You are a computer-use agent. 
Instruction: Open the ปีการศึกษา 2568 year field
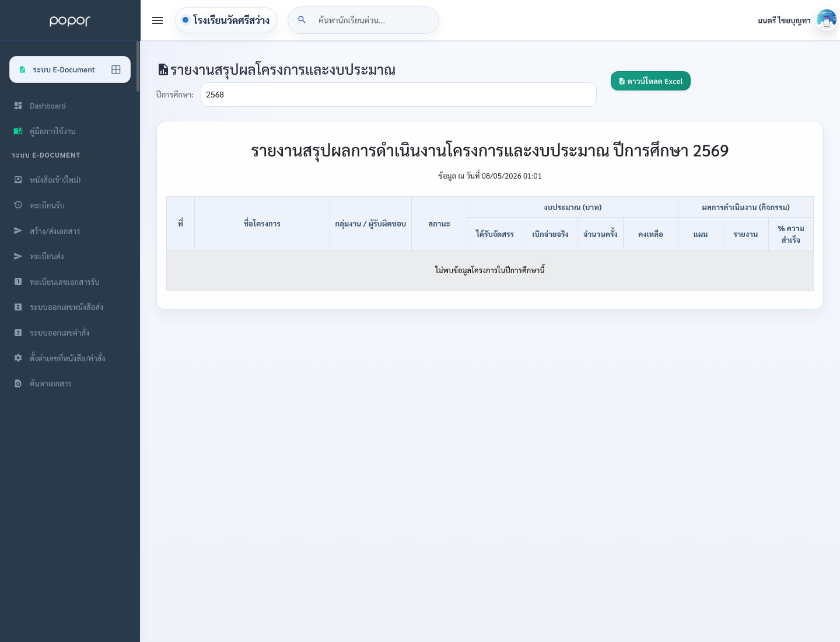coord(398,95)
